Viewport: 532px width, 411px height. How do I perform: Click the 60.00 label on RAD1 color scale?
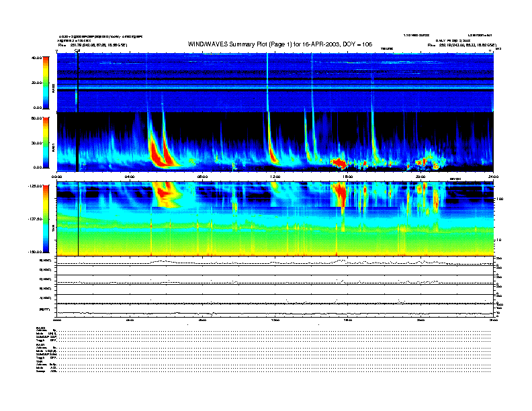[x=36, y=118]
